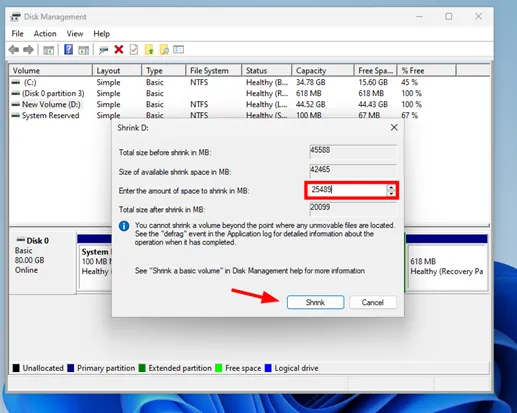Click the settings list icon ending toolbar
517x413 pixels.
pos(178,50)
